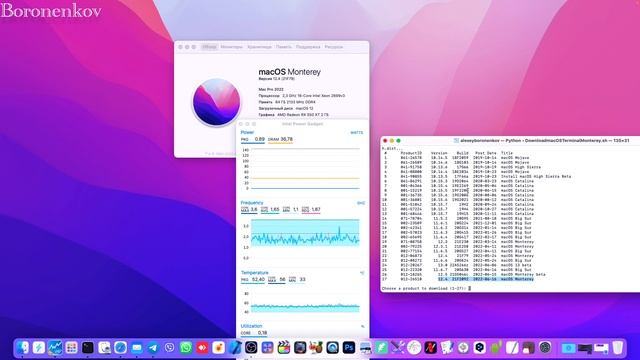The image size is (640, 360).
Task: Open the Память tab in About This Mac
Action: point(284,47)
